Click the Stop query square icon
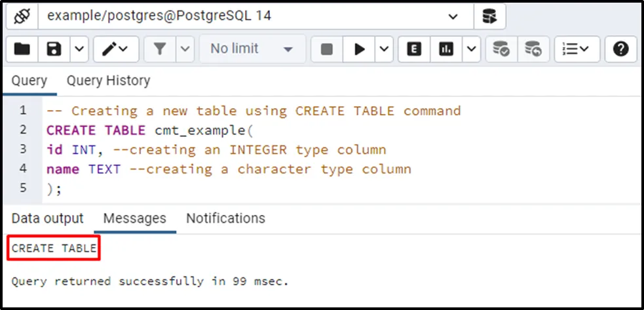644x310 pixels. click(326, 49)
